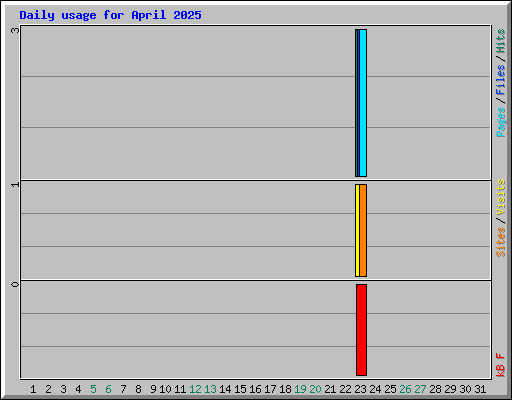Click day label '28' on the x-axis
512x400 pixels.
click(435, 389)
